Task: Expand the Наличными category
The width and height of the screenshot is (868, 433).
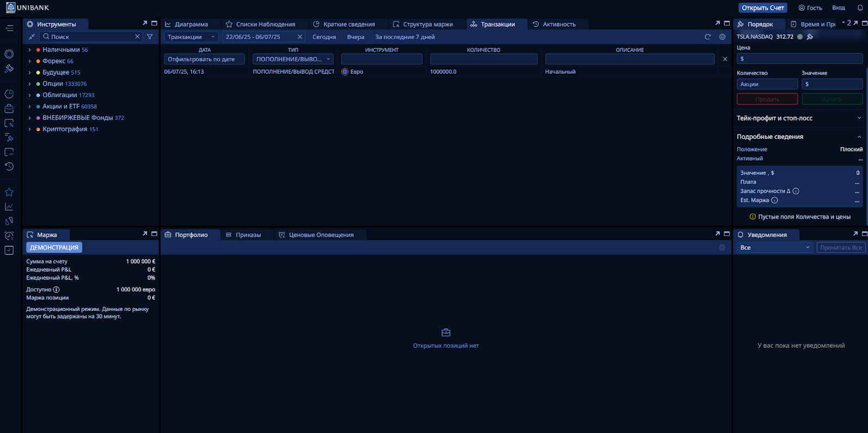Action: pos(30,50)
